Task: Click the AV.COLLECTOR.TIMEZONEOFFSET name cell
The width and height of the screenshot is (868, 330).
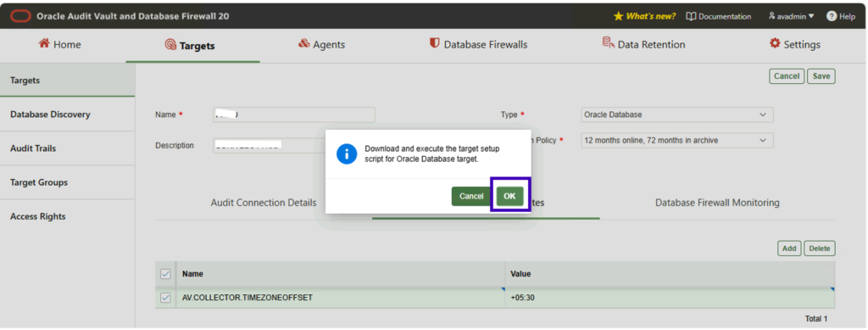Action: [x=341, y=298]
